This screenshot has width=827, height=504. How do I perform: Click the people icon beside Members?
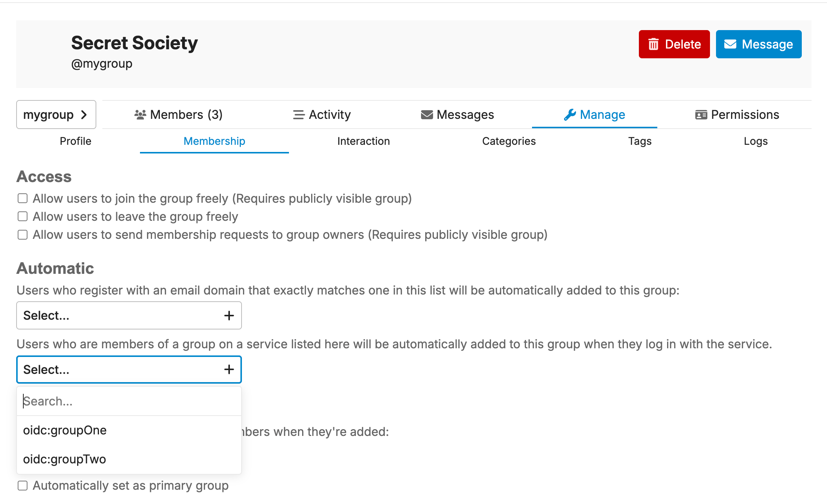[x=140, y=115]
